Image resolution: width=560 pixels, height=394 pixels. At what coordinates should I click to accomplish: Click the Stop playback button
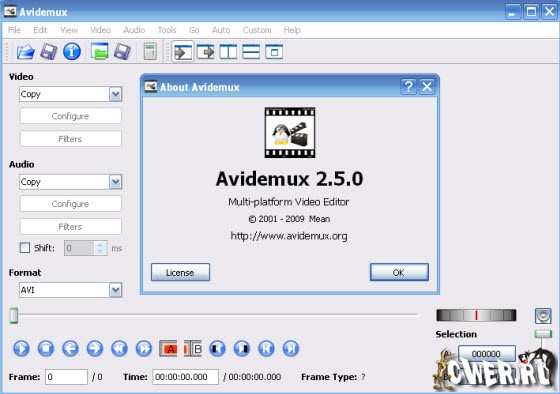[x=46, y=348]
